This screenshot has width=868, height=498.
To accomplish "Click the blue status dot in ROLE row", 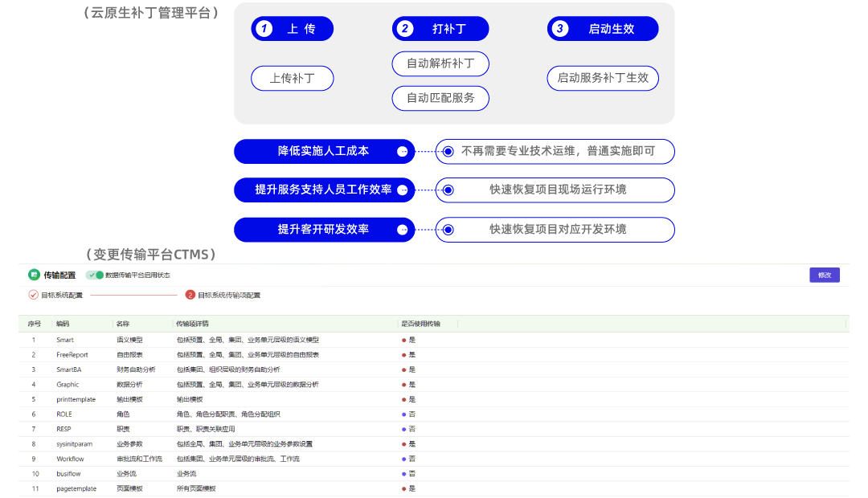I will click(403, 414).
